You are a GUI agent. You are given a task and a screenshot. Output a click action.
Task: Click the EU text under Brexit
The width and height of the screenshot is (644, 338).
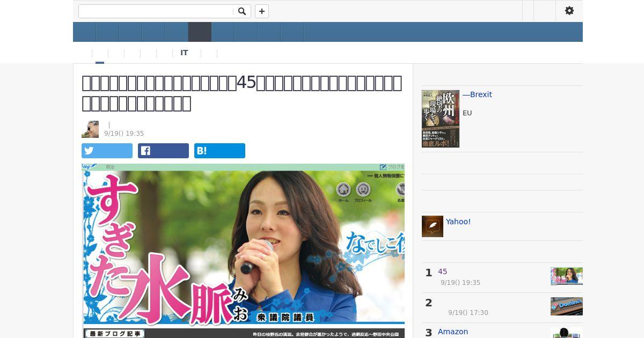click(x=467, y=113)
